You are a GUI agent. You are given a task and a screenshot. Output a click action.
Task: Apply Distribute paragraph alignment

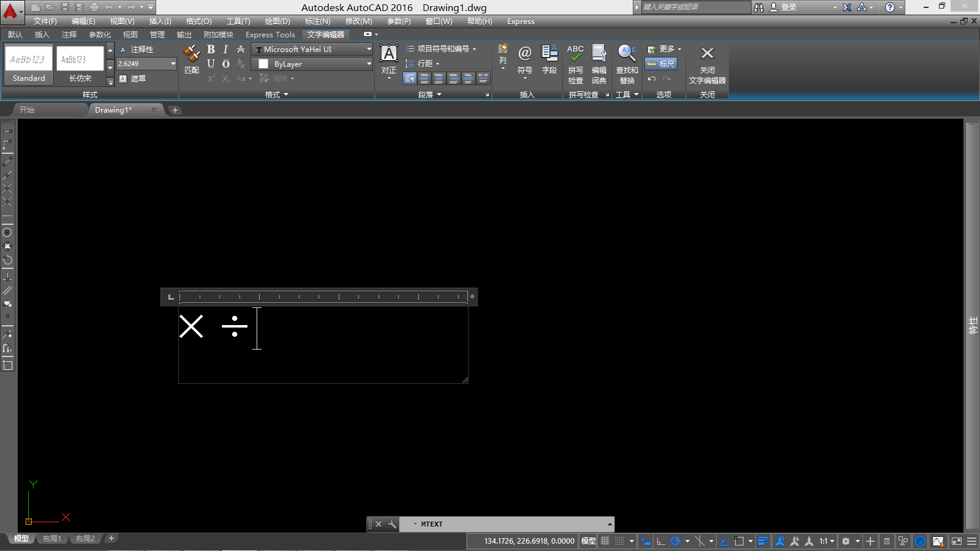(483, 78)
